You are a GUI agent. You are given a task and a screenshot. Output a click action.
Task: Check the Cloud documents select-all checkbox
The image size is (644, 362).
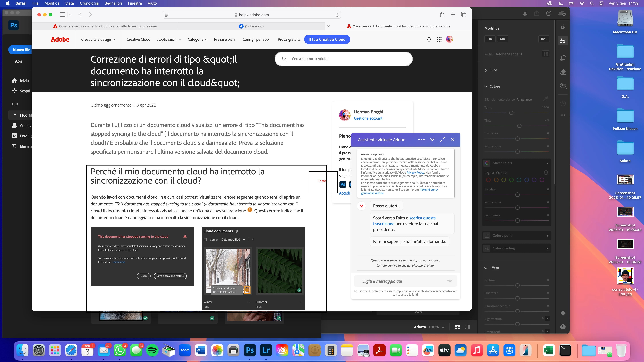[x=205, y=240]
